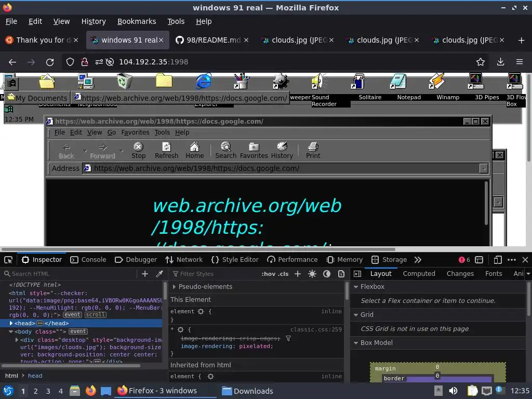Click the Firefox back arrow button
The width and height of the screenshot is (532, 399).
12,62
